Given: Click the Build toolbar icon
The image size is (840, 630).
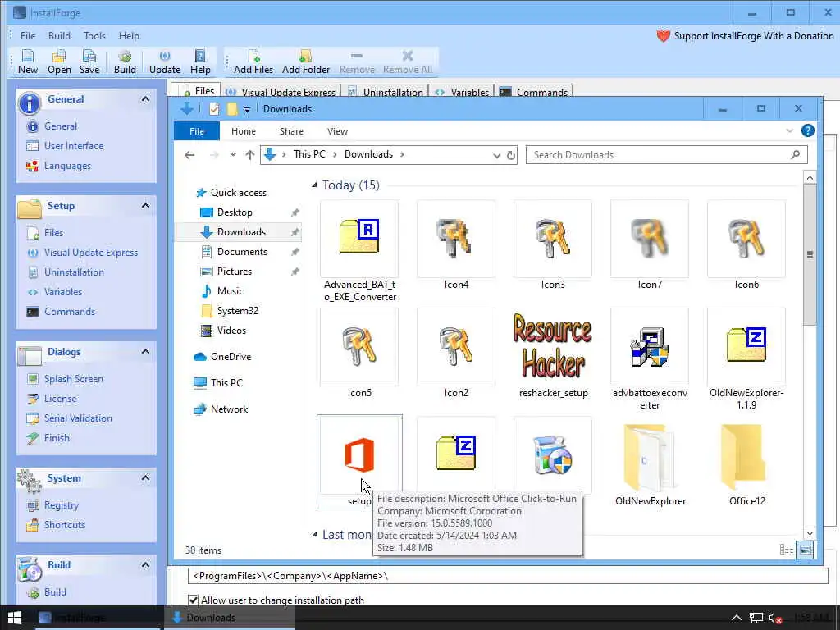Looking at the screenshot, I should [125, 62].
